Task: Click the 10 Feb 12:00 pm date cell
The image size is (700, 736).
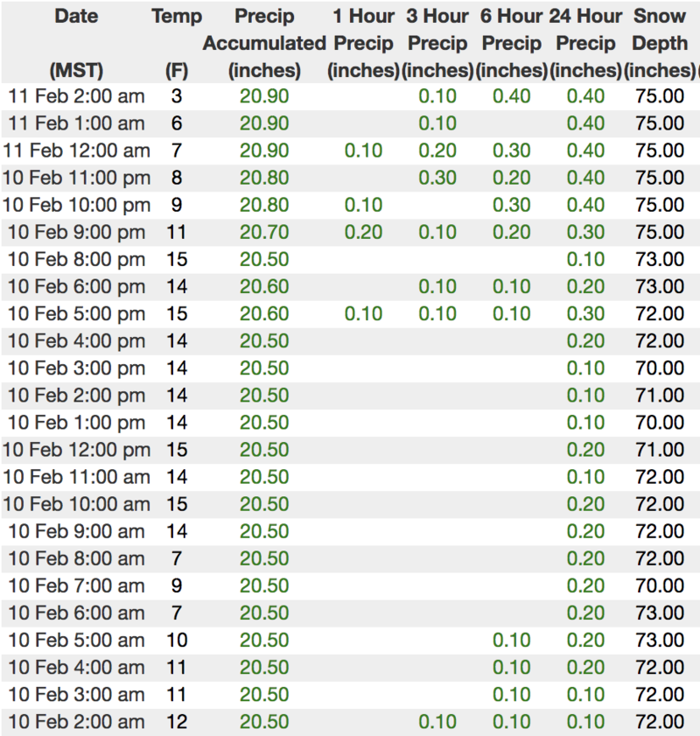Action: pos(76,450)
